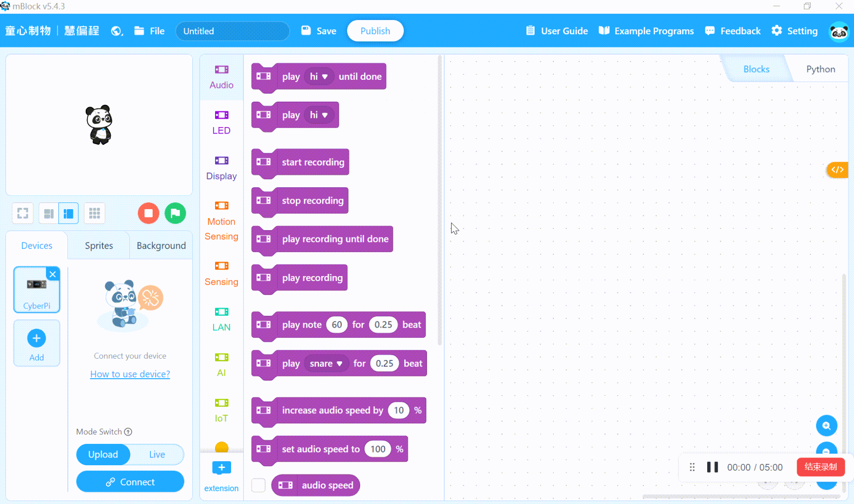
Task: Open the sound dropdown in 'play hi until done'
Action: [x=319, y=76]
